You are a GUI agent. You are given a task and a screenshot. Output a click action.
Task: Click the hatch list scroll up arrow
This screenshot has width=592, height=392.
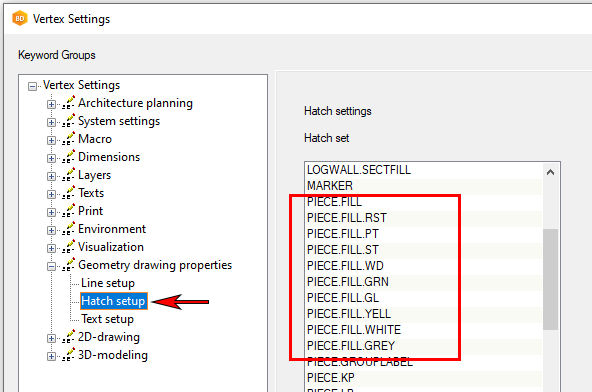(550, 173)
